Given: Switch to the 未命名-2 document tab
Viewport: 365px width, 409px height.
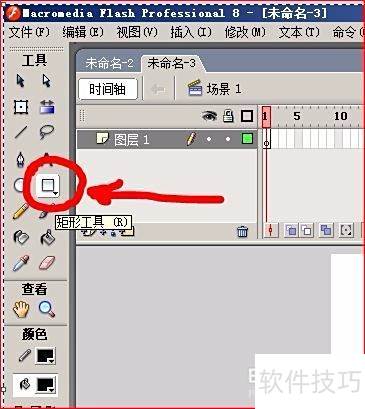Looking at the screenshot, I should click(110, 63).
